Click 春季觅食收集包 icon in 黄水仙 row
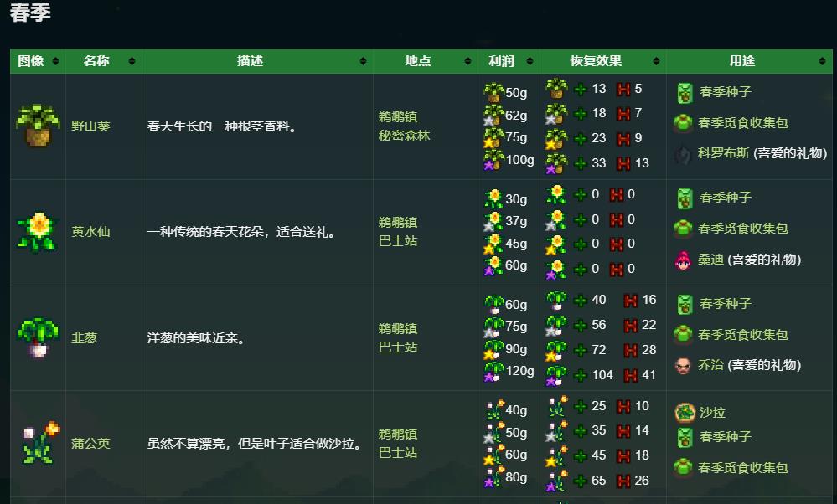 pyautogui.click(x=684, y=229)
